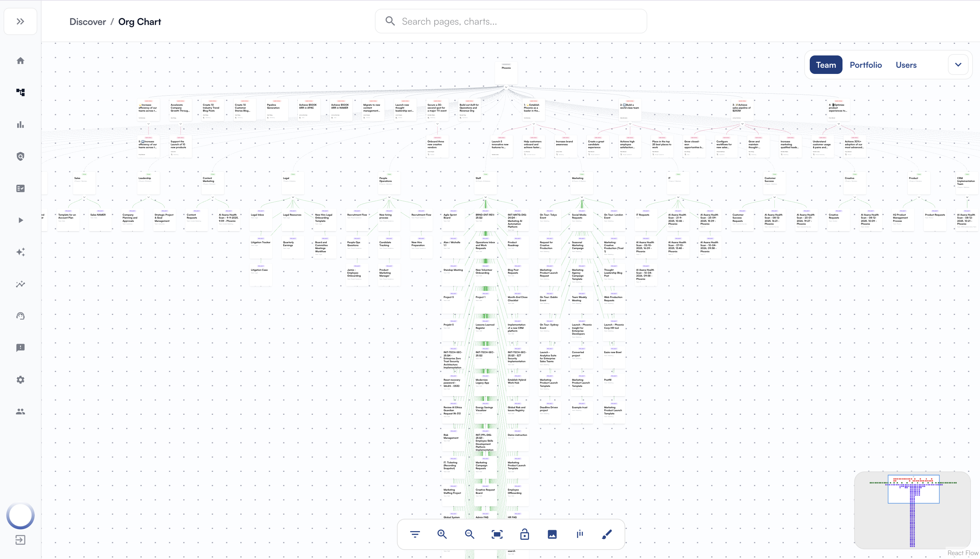Open the Settings gear sidebar icon
Image resolution: width=980 pixels, height=559 pixels.
(x=20, y=380)
